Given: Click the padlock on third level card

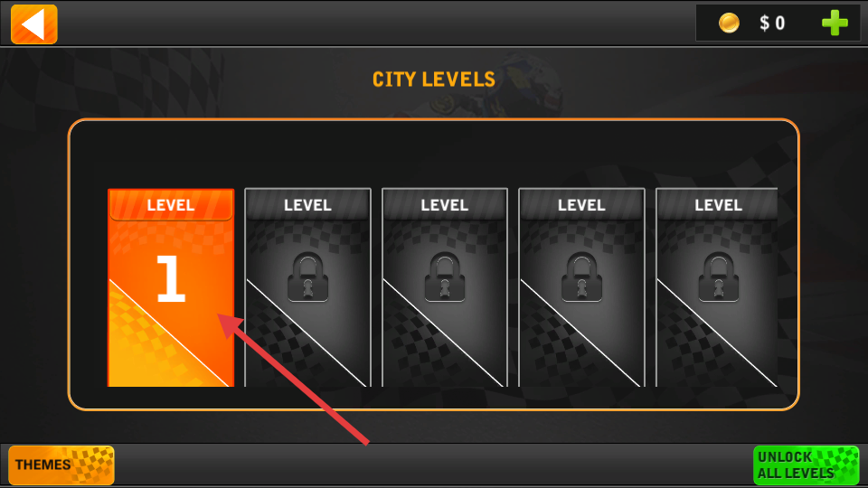Looking at the screenshot, I should click(x=445, y=277).
